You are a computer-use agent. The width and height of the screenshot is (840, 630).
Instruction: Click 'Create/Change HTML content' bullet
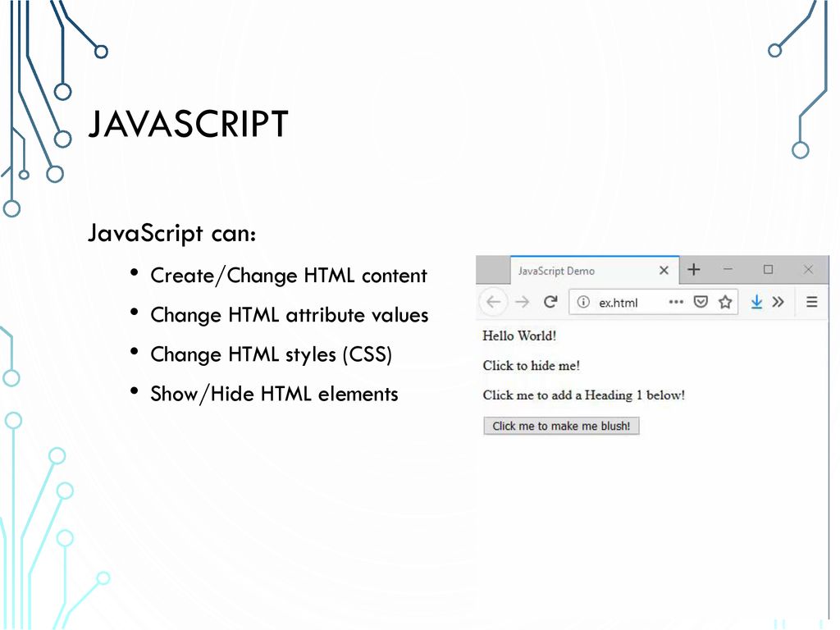(x=288, y=276)
